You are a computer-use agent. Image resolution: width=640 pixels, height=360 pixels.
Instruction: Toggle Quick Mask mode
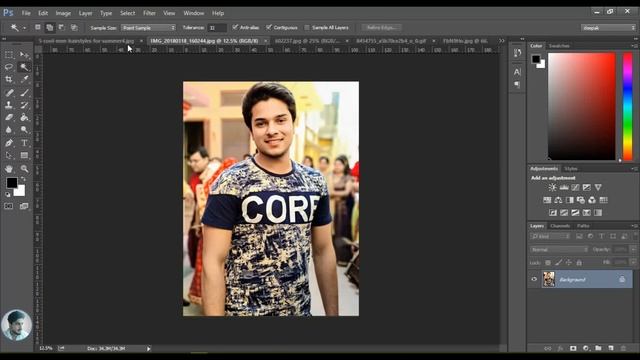pyautogui.click(x=9, y=206)
